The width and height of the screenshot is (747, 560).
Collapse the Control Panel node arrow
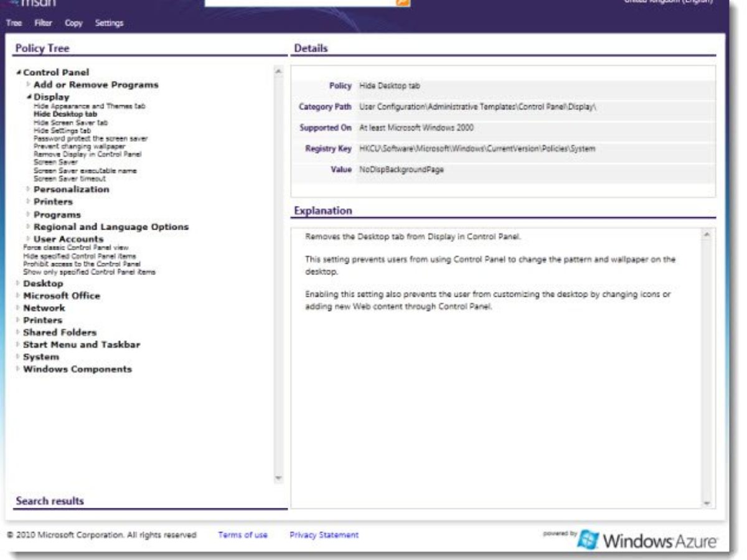click(19, 72)
